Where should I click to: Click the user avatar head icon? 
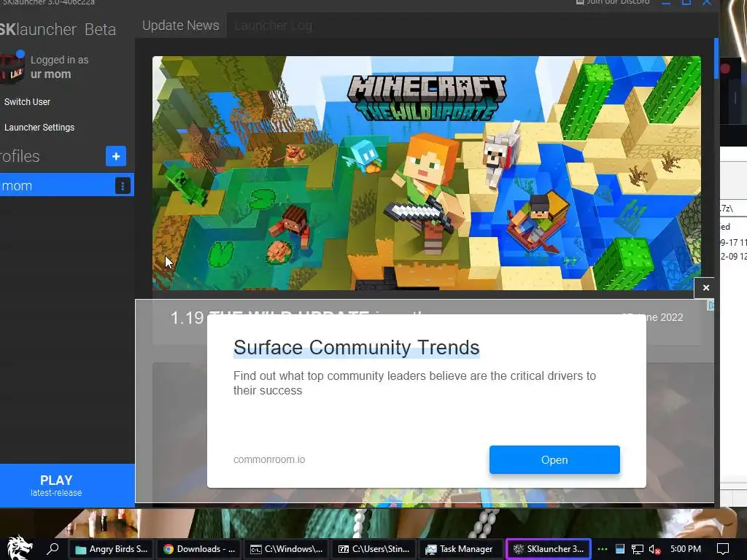[12, 68]
